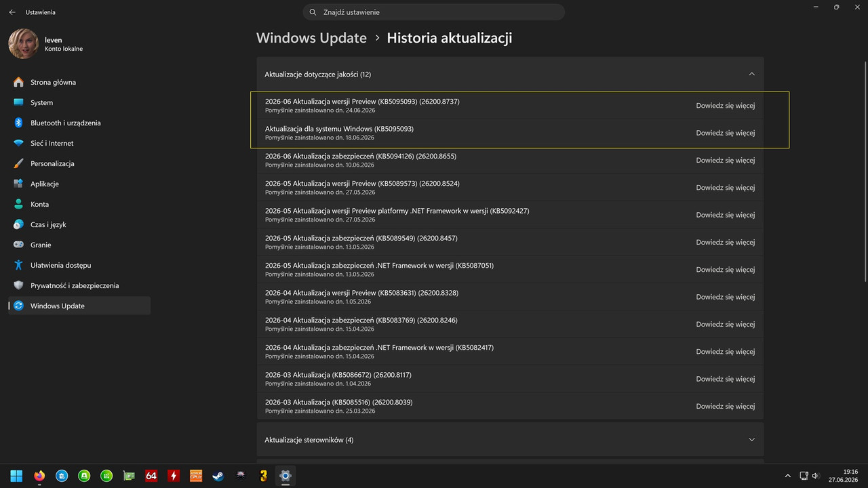
Task: Click the volume speaker tray icon
Action: [x=815, y=476]
